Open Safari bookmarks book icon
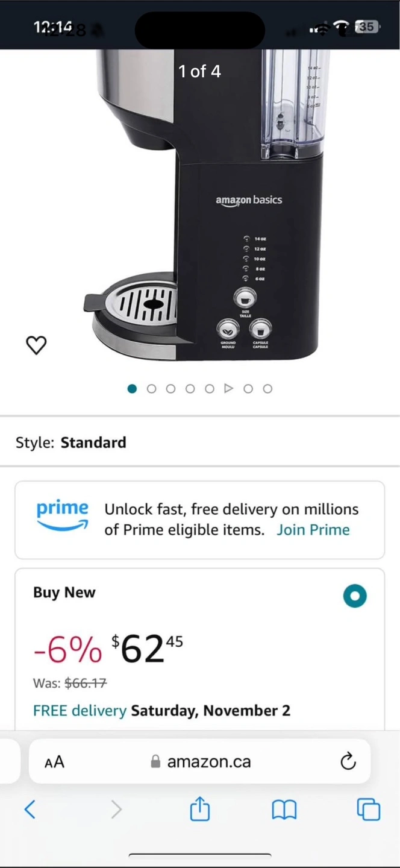The image size is (400, 868). click(x=284, y=810)
